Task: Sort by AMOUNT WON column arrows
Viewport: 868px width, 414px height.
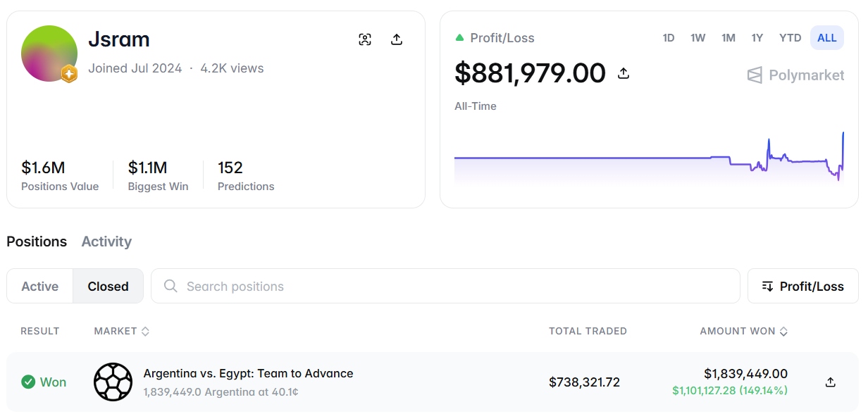Action: [783, 331]
